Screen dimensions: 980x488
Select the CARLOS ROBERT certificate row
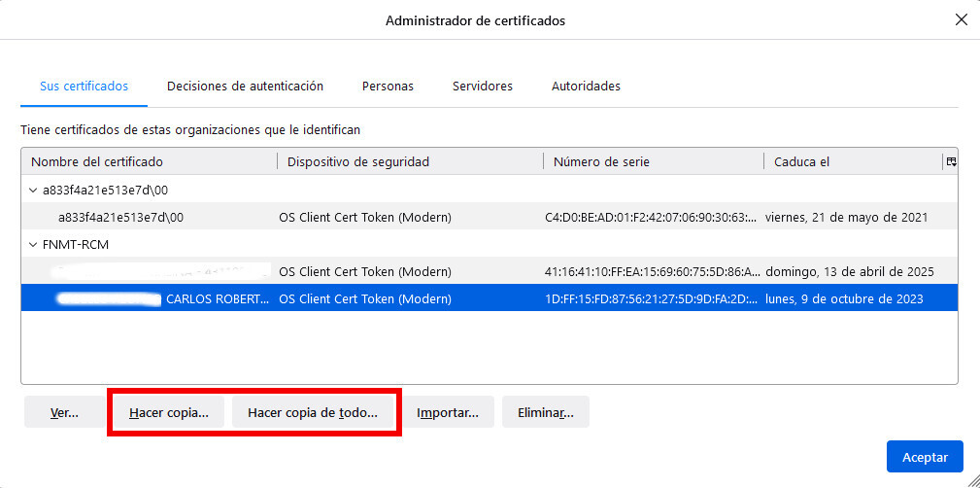coord(486,298)
